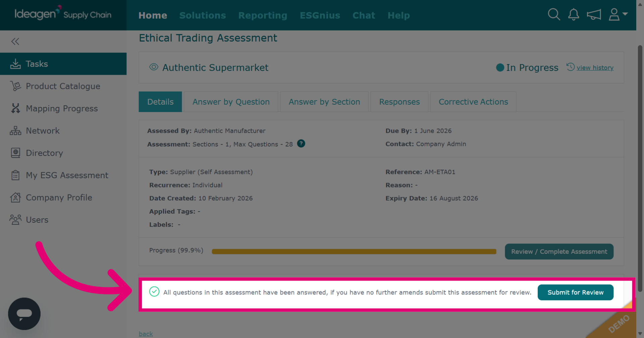Open the announcements megaphone icon
644x338 pixels.
pos(594,14)
